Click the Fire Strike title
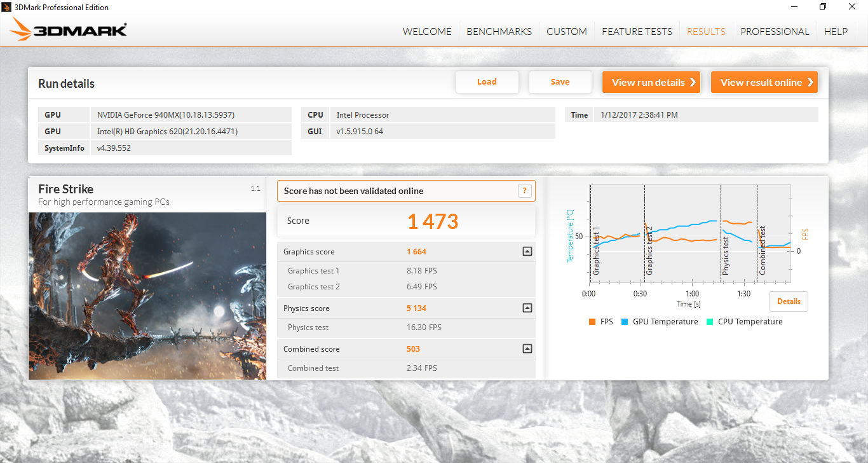 pyautogui.click(x=65, y=189)
